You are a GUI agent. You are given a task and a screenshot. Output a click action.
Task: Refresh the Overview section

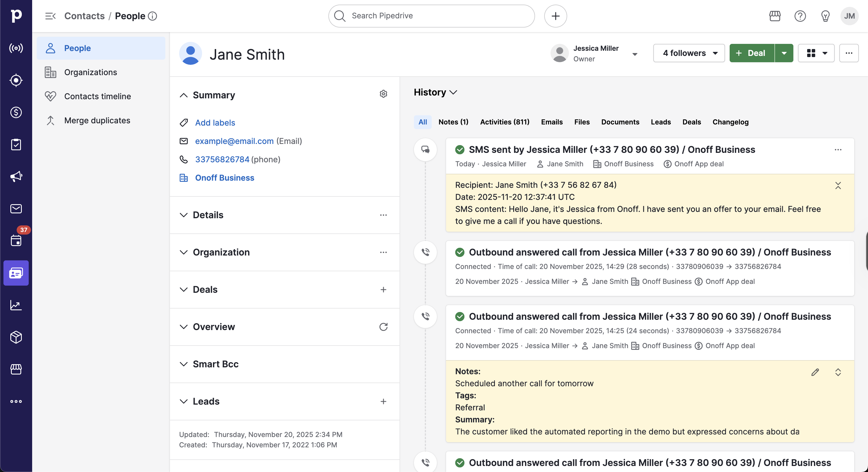point(383,327)
